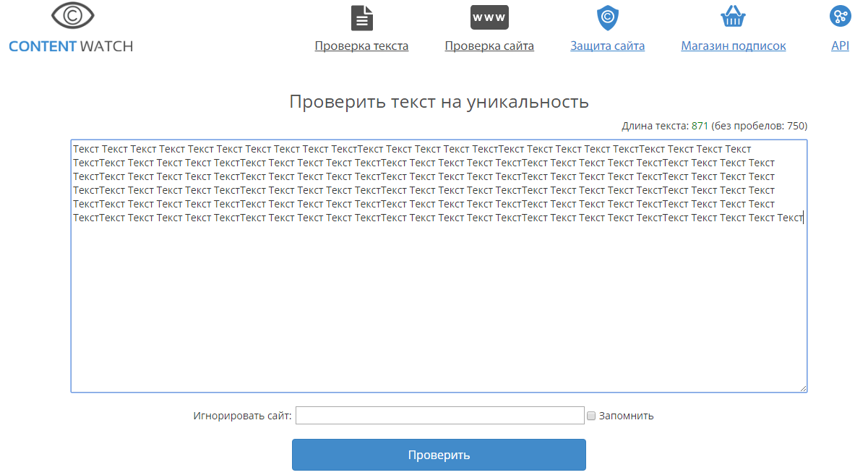
Task: Open the Проверка сайта menu link
Action: 489,46
